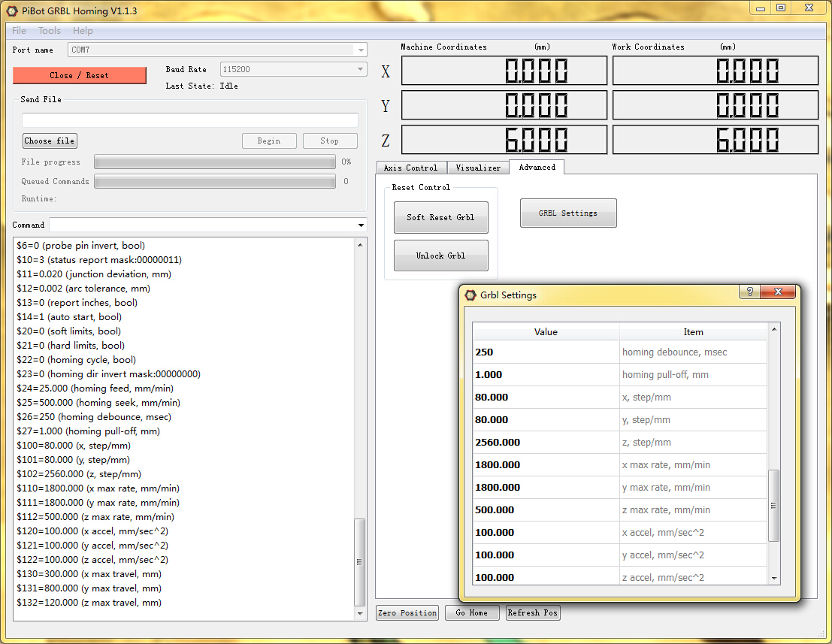Select value 500.000 for z max rate
Viewport: 832px width, 644px height.
click(546, 509)
